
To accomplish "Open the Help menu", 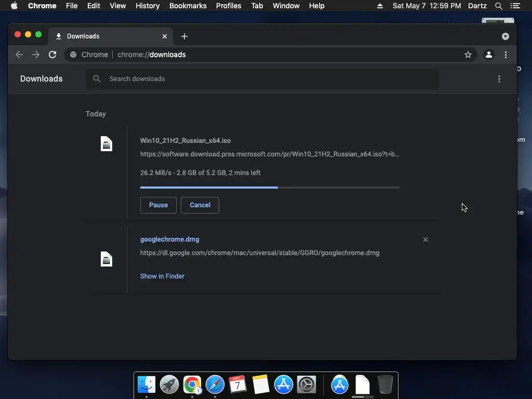I will pyautogui.click(x=316, y=6).
